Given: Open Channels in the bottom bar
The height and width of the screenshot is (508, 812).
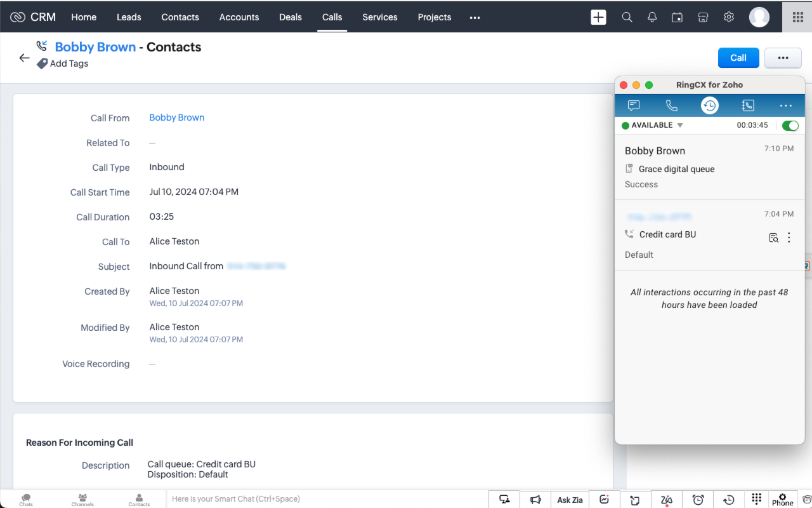Looking at the screenshot, I should pos(82,500).
